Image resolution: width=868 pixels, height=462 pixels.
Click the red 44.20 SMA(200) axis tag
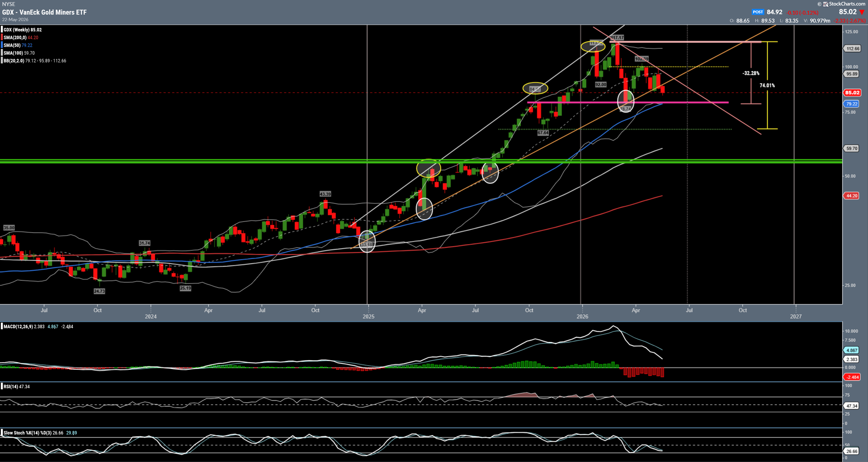[x=852, y=196]
